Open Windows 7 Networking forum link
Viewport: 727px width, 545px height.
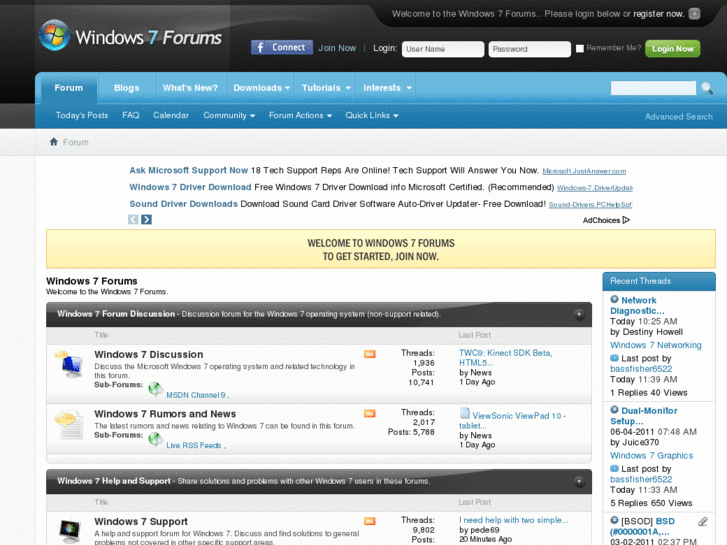[656, 345]
